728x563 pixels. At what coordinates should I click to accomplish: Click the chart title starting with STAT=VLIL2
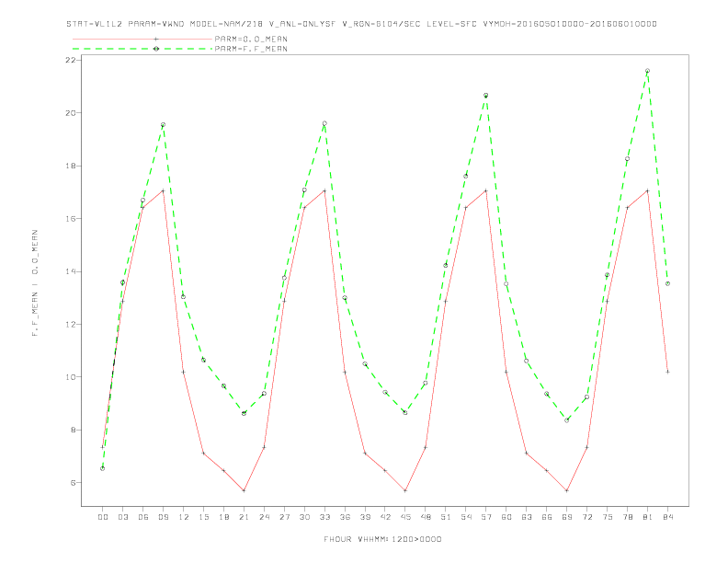coord(361,24)
